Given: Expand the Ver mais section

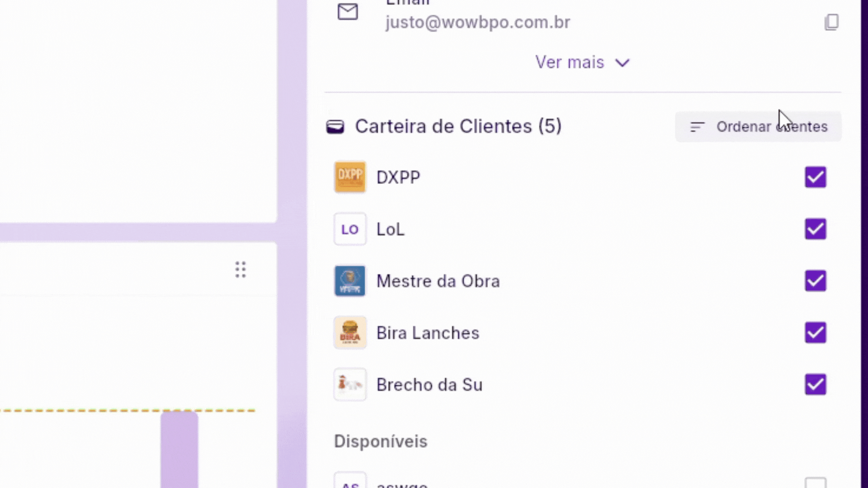Looking at the screenshot, I should pos(583,62).
